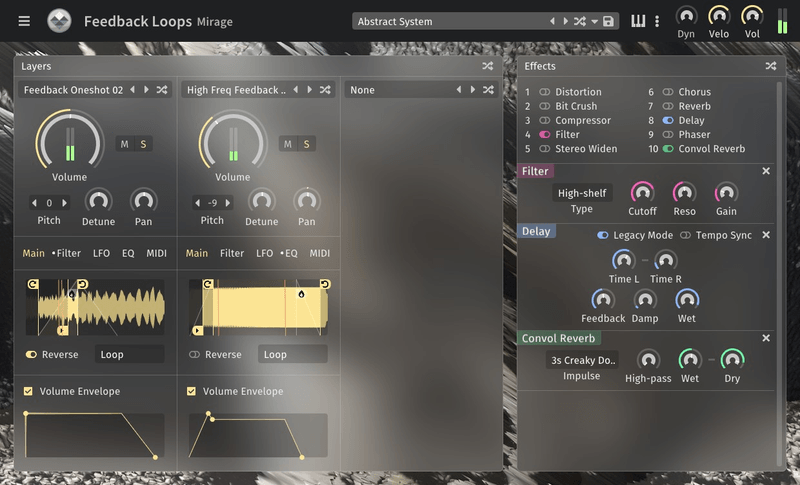Open the second layer's MIDI tab
The height and width of the screenshot is (485, 800).
[319, 253]
